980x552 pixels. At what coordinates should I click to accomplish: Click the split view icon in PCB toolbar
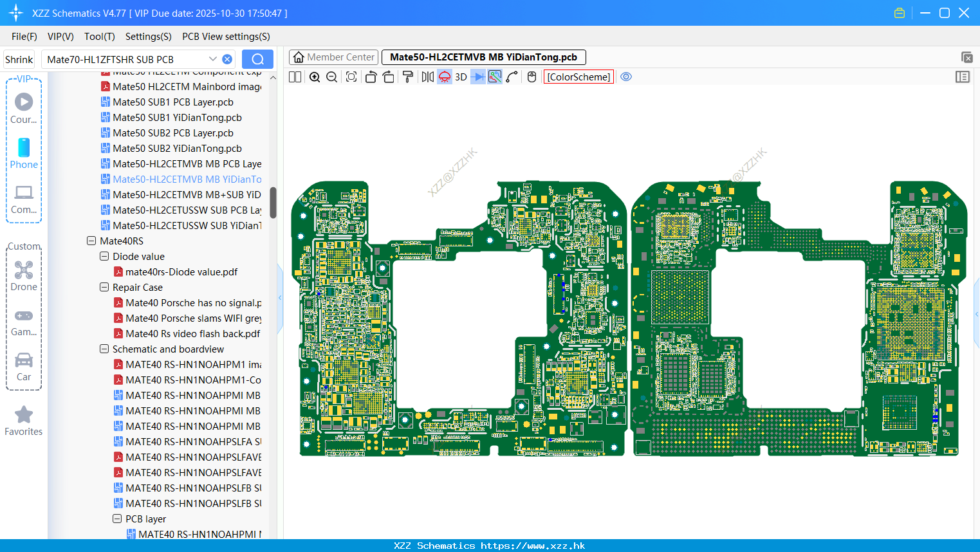coord(295,77)
